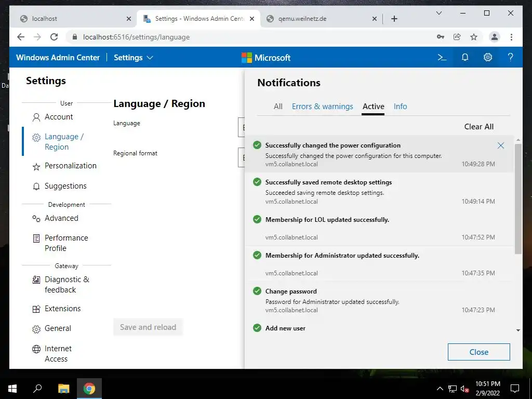The image size is (532, 399).
Task: Open the Change password notification
Action: (379, 300)
